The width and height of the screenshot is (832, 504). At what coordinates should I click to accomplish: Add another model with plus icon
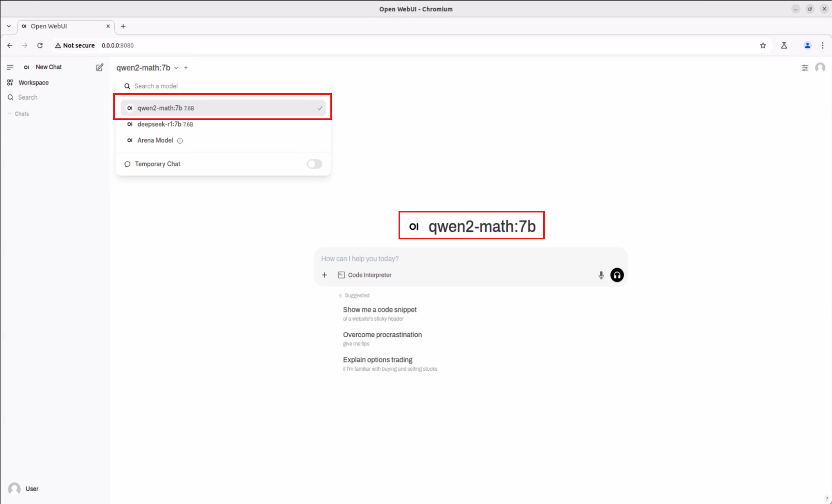(x=186, y=68)
